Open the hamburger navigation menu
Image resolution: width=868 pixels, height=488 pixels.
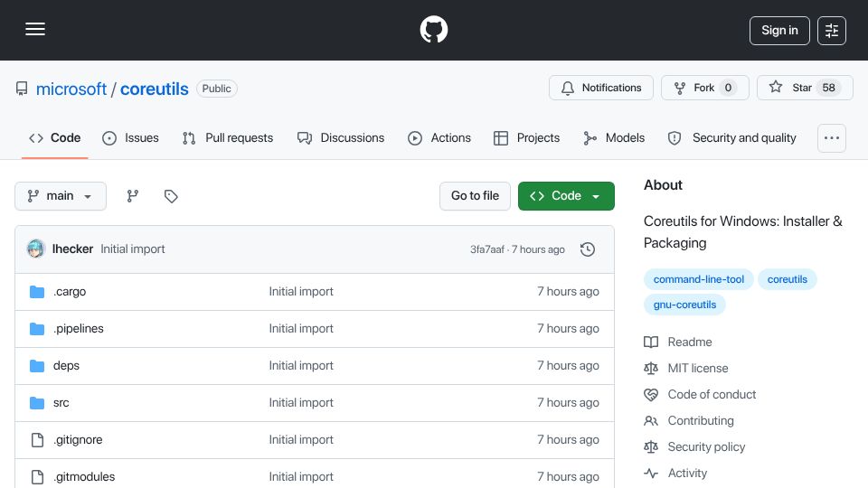point(35,29)
